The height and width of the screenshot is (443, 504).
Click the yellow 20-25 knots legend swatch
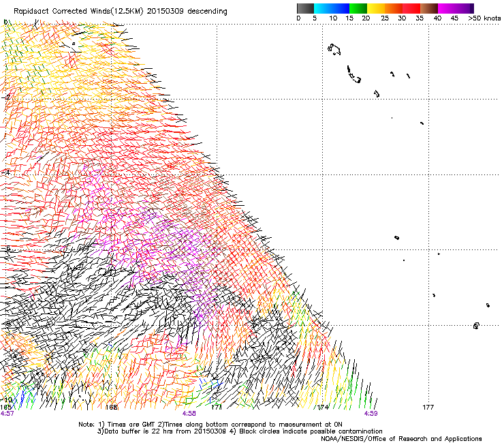(x=376, y=8)
